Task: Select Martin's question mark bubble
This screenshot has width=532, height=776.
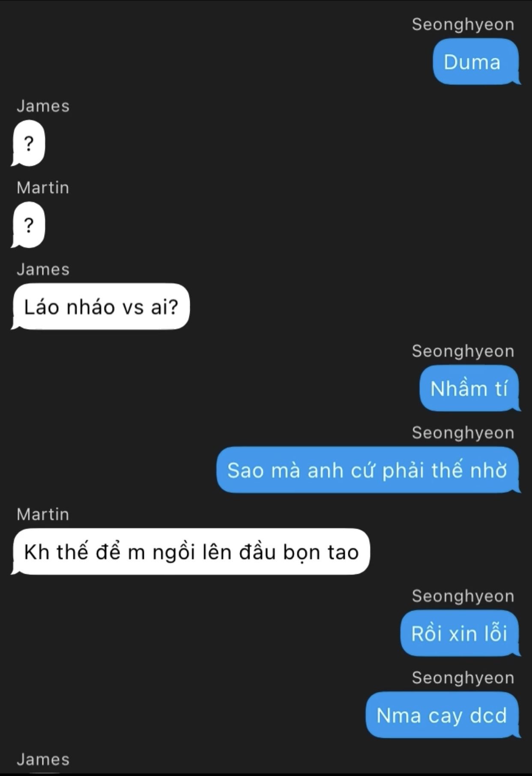Action: tap(28, 225)
